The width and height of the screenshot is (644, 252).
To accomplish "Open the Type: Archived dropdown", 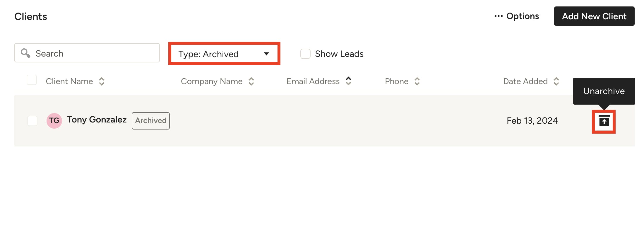I will [224, 54].
